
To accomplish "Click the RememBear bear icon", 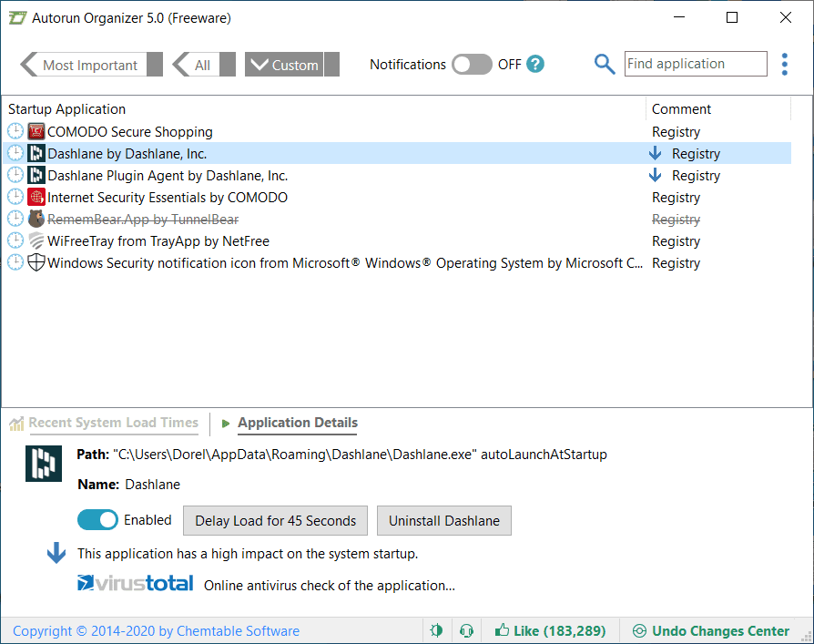I will pyautogui.click(x=36, y=220).
